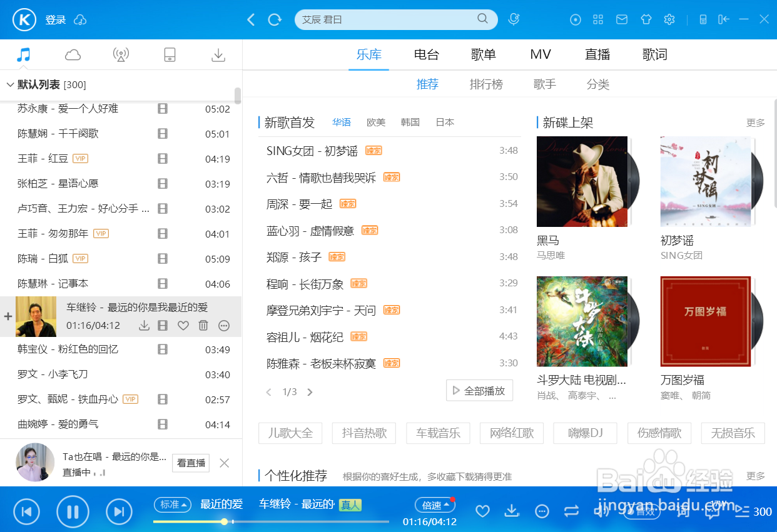
Task: Open the lyrics 词 button in player bar
Action: point(683,511)
